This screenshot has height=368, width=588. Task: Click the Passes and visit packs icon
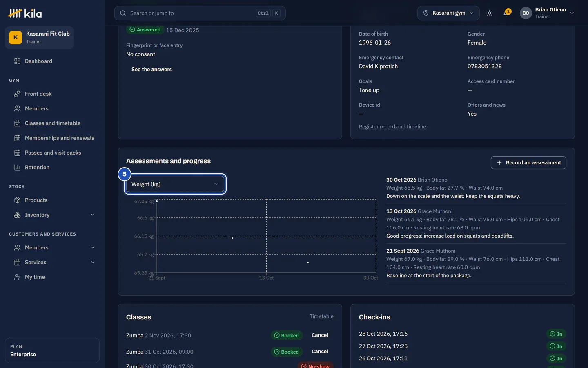pyautogui.click(x=17, y=153)
